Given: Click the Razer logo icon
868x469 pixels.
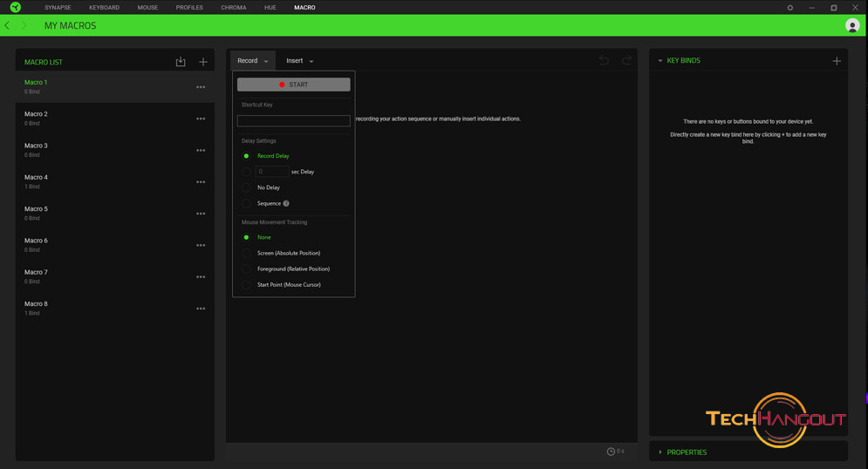Looking at the screenshot, I should [x=16, y=7].
